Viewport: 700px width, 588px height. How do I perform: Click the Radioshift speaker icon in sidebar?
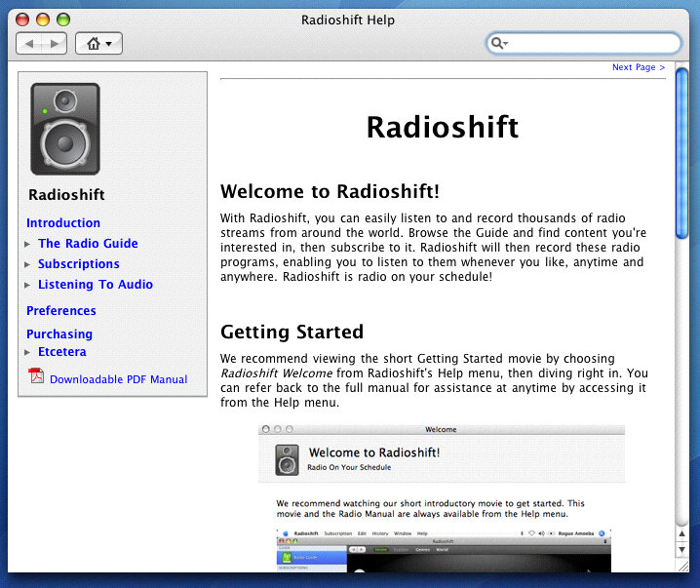pyautogui.click(x=65, y=129)
